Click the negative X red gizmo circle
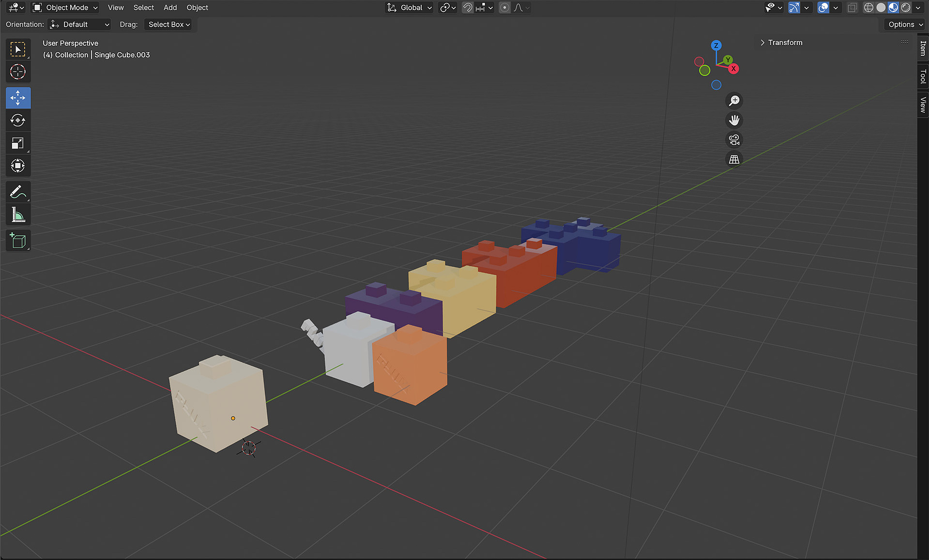 [699, 61]
